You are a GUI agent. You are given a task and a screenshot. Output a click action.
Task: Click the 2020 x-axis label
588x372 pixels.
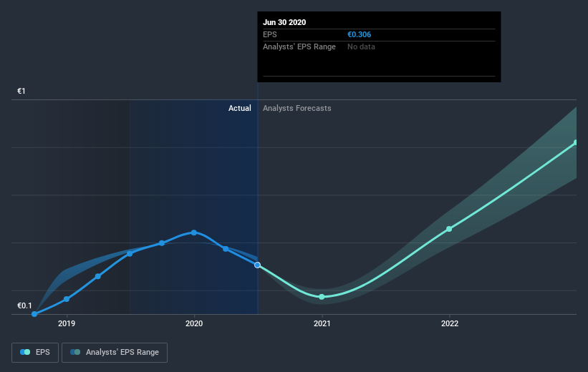(194, 323)
